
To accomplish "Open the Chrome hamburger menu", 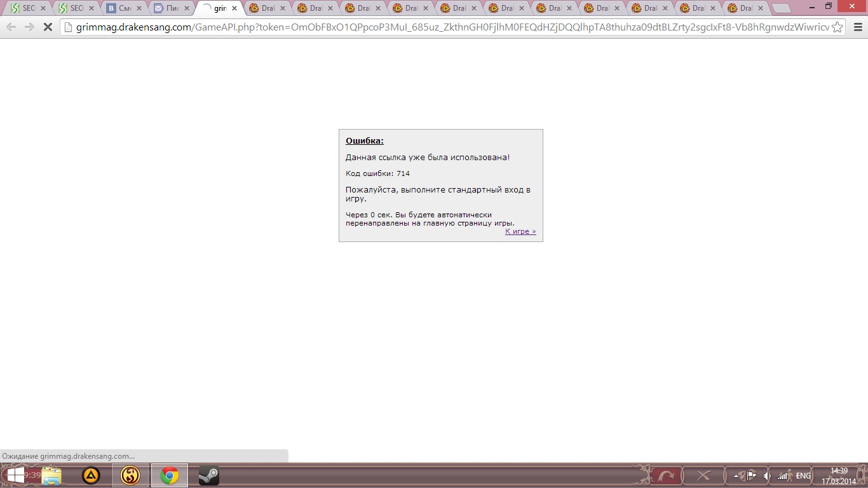I will click(857, 27).
